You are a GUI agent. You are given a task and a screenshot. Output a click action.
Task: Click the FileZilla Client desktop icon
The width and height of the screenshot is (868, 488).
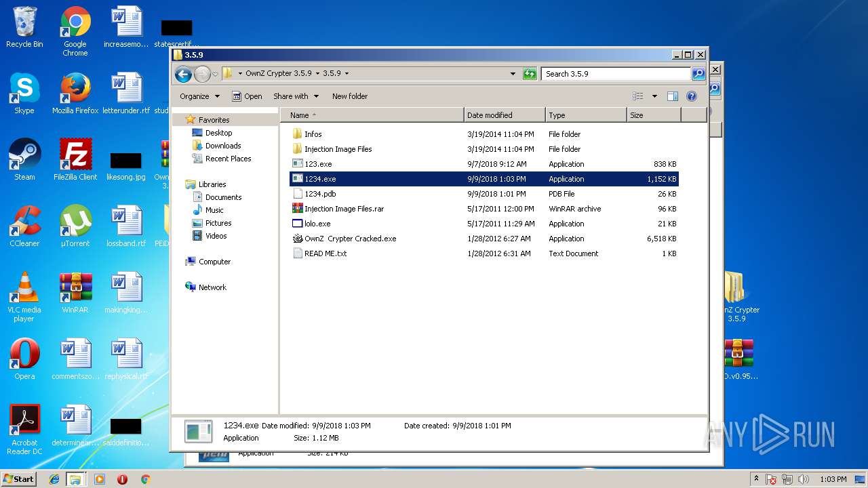(75, 160)
